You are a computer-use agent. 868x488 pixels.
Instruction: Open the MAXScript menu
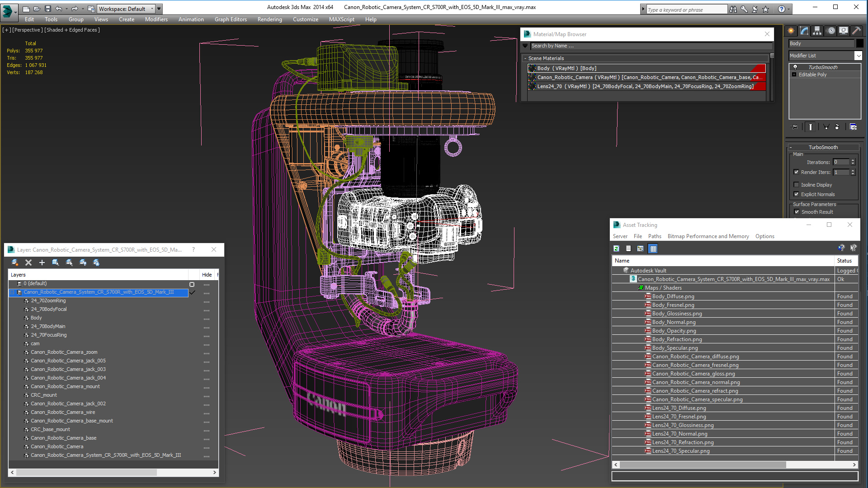pyautogui.click(x=341, y=19)
